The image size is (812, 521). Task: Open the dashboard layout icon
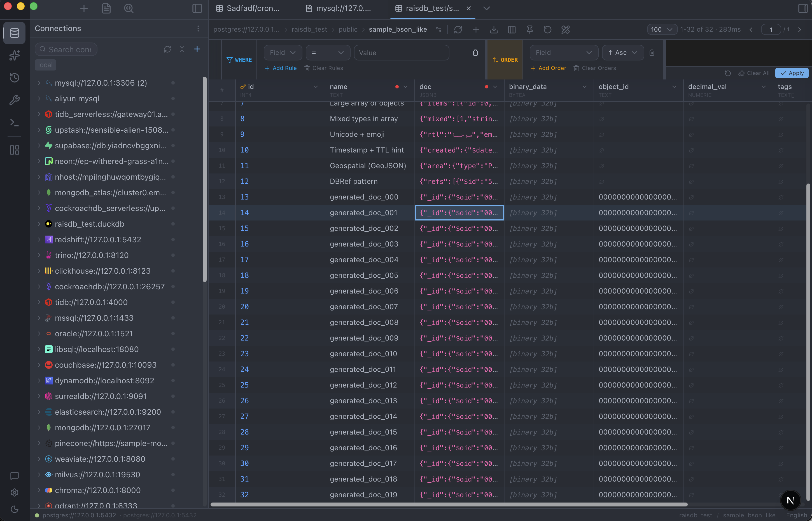(x=14, y=150)
